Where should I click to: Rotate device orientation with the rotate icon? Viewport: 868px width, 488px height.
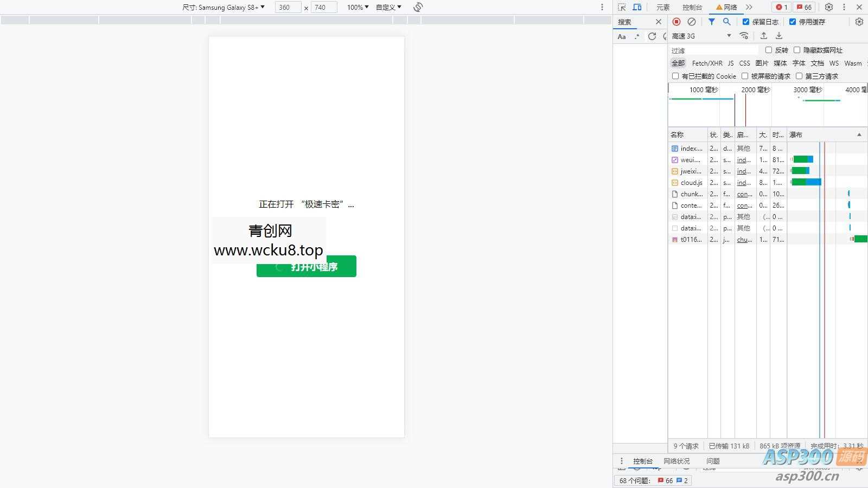418,7
